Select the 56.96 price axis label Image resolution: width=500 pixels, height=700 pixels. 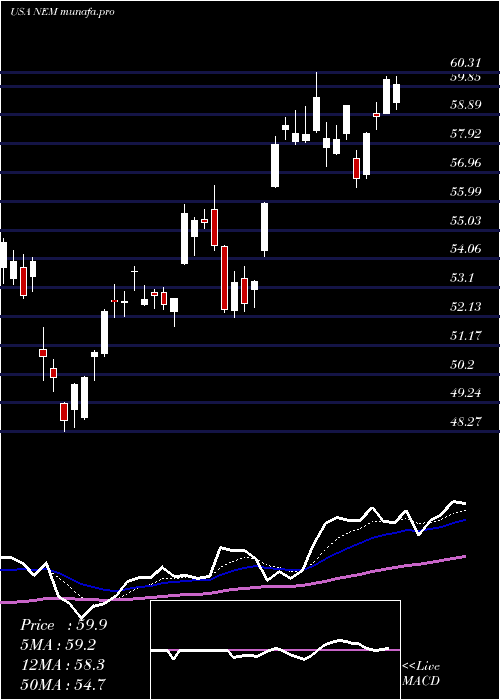[466, 163]
